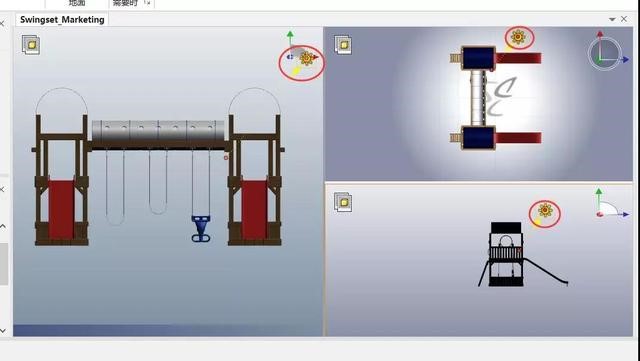Viewport: 640px width, 361px height.
Task: Close the lower left side panel
Action: [x=2, y=189]
